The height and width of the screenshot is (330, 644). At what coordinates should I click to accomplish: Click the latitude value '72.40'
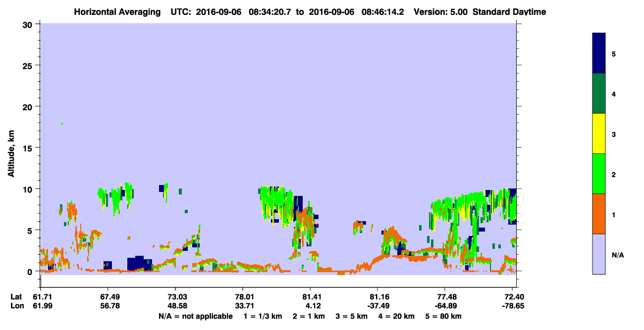click(x=514, y=297)
